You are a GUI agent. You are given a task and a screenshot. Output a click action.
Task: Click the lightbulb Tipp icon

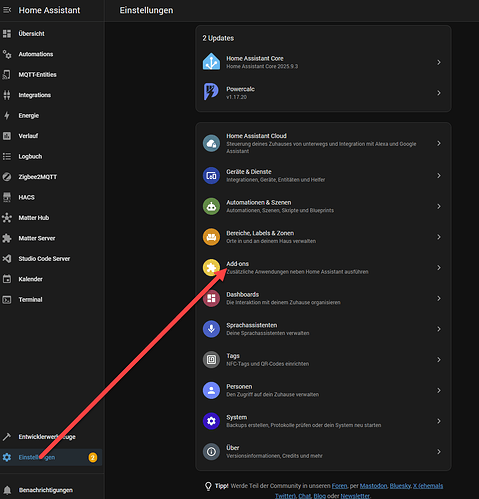(208, 486)
